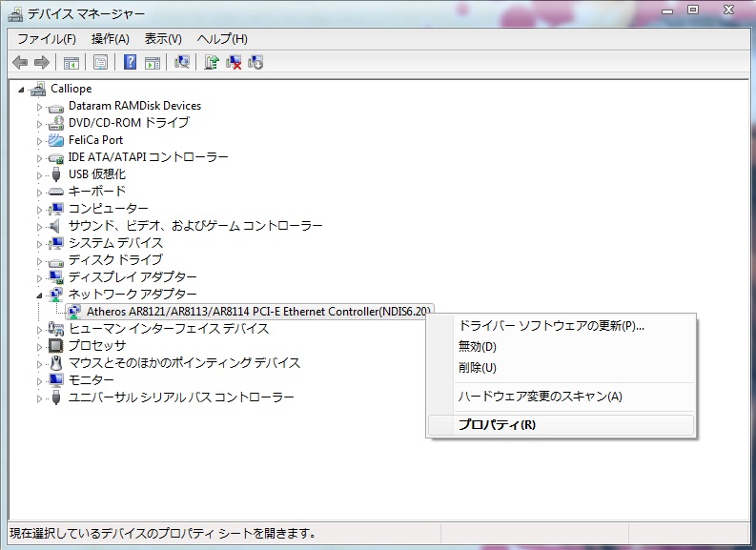Click the Device Manager title bar icon
The height and width of the screenshot is (550, 756).
click(x=15, y=14)
